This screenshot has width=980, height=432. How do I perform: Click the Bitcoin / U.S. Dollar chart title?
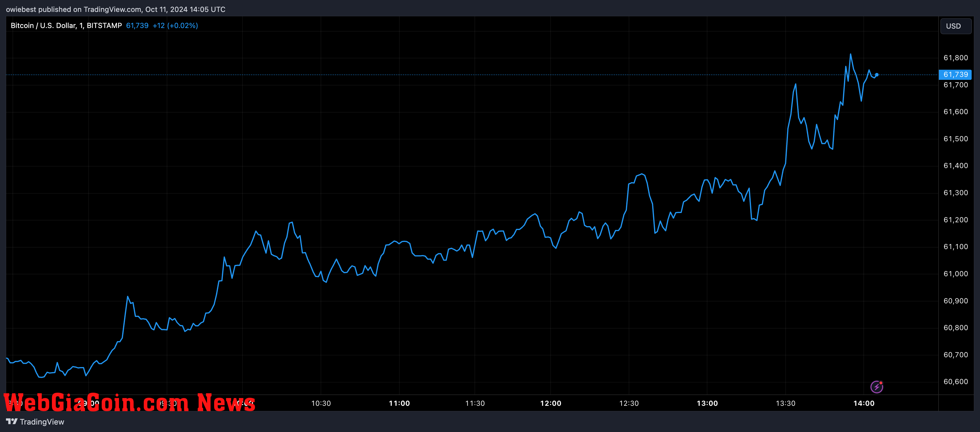(x=66, y=25)
